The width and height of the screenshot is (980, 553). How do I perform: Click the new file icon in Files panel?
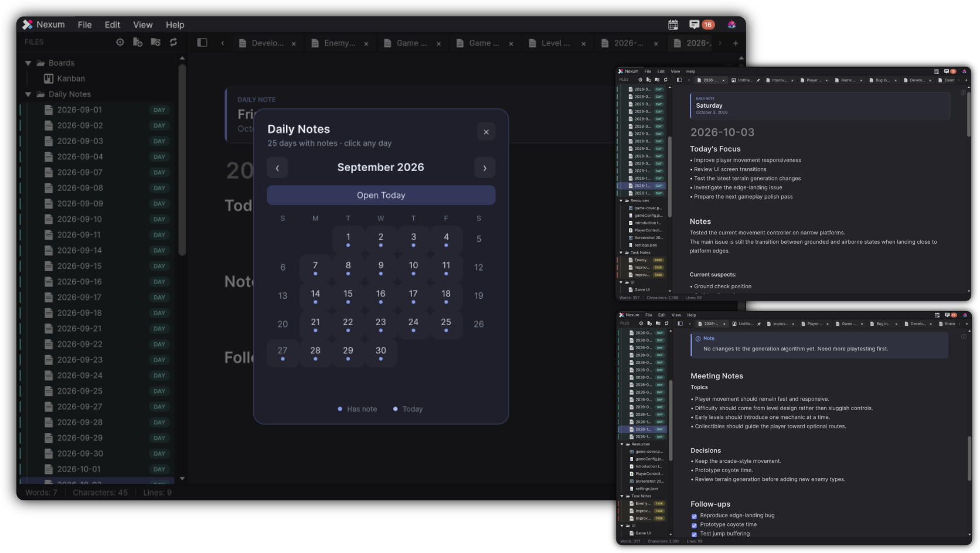coord(138,42)
